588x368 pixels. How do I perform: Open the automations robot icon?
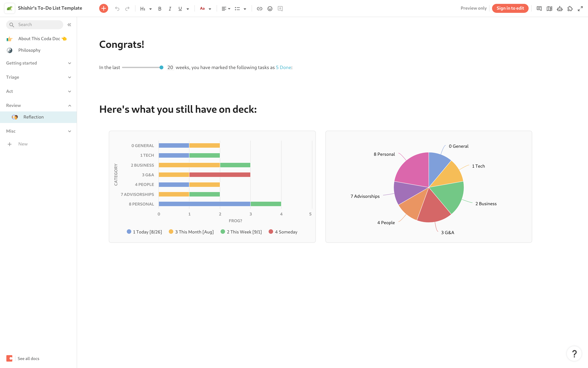pyautogui.click(x=560, y=9)
